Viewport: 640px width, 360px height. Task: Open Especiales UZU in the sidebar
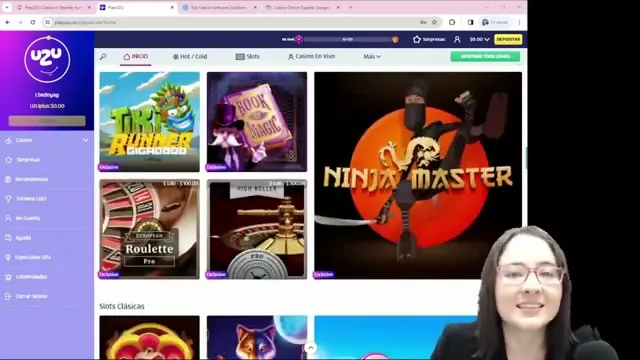33,257
